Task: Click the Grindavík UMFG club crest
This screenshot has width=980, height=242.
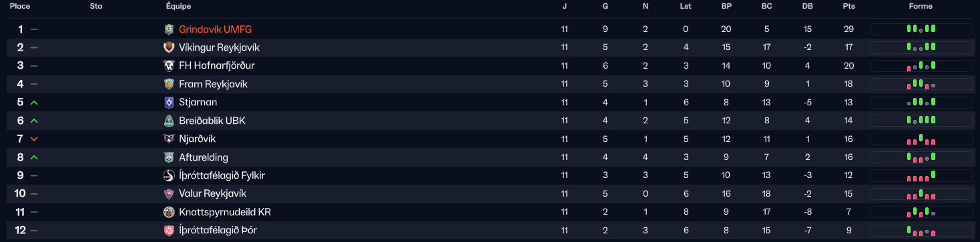Action: coord(169,29)
